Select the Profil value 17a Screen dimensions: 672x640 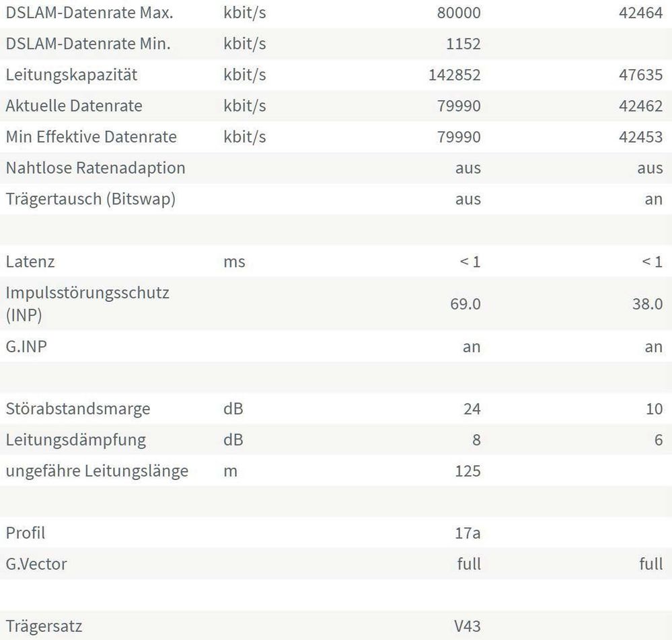(x=468, y=533)
